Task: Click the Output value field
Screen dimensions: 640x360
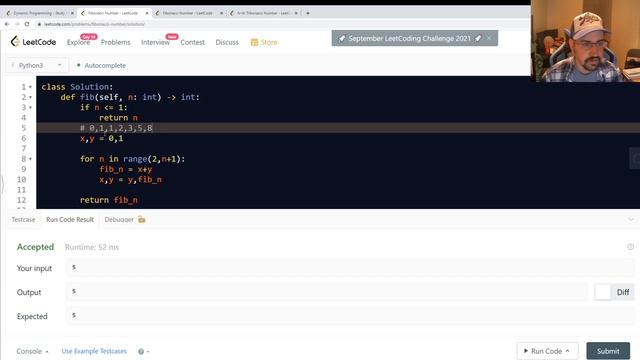Action: [x=327, y=292]
